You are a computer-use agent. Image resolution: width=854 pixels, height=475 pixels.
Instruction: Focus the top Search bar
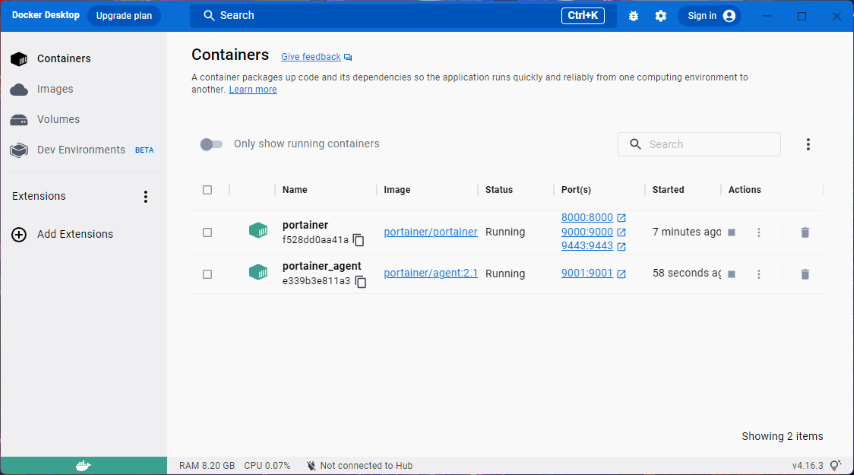coord(403,16)
